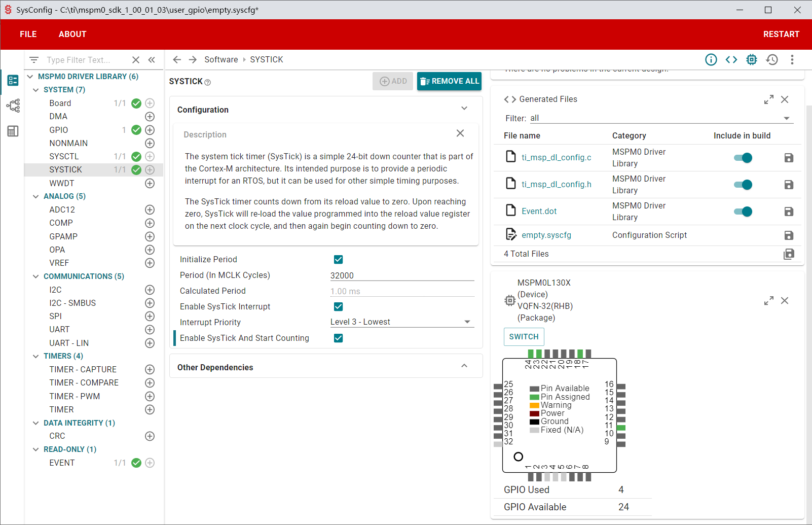The width and height of the screenshot is (812, 525).
Task: Click the REMOVE ALL button
Action: coord(449,81)
